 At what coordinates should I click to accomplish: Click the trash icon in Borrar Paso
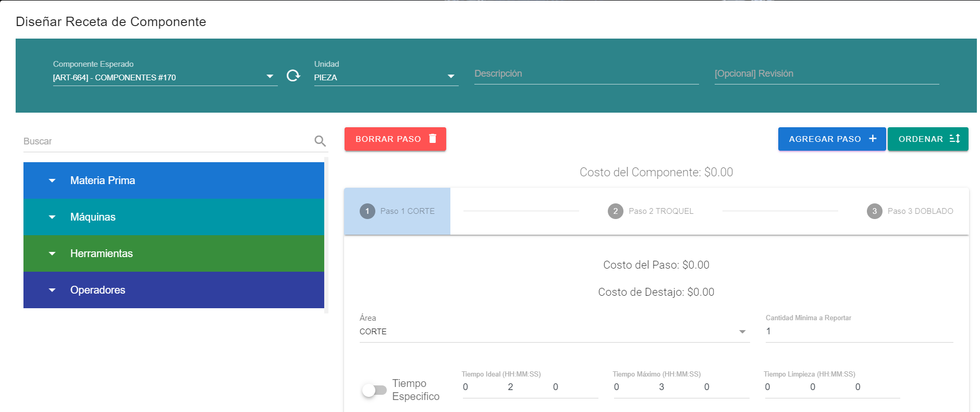[x=433, y=139]
